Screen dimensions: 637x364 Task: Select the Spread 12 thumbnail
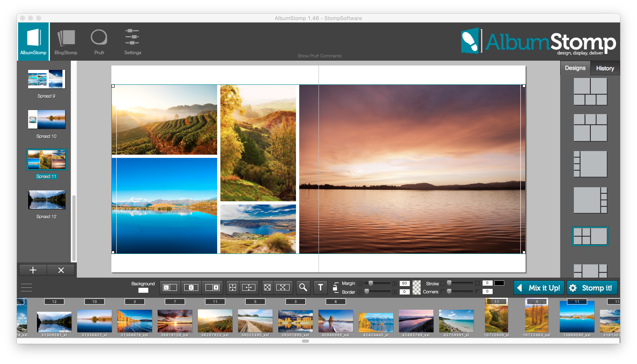coord(47,200)
